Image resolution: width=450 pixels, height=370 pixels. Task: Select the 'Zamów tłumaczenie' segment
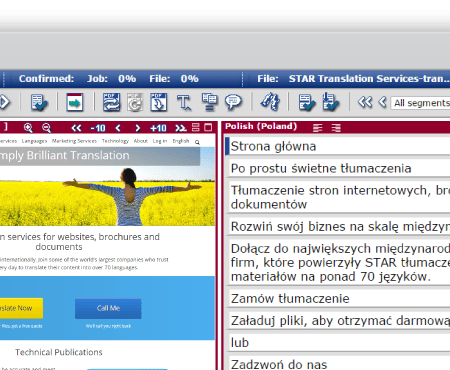coord(339,298)
